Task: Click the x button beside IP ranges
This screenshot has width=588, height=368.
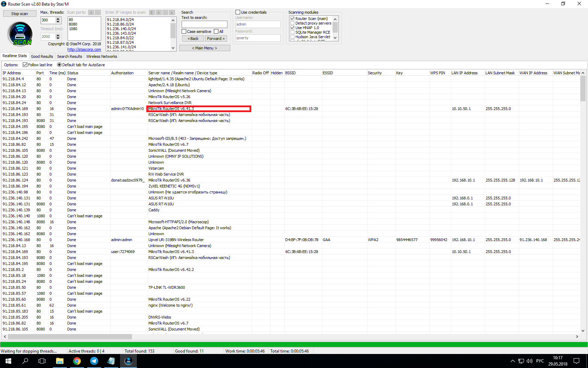Action: coord(171,13)
